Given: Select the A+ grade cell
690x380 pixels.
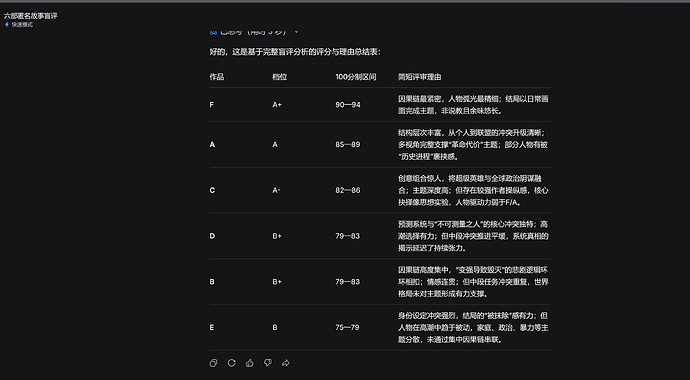Looking at the screenshot, I should point(277,105).
